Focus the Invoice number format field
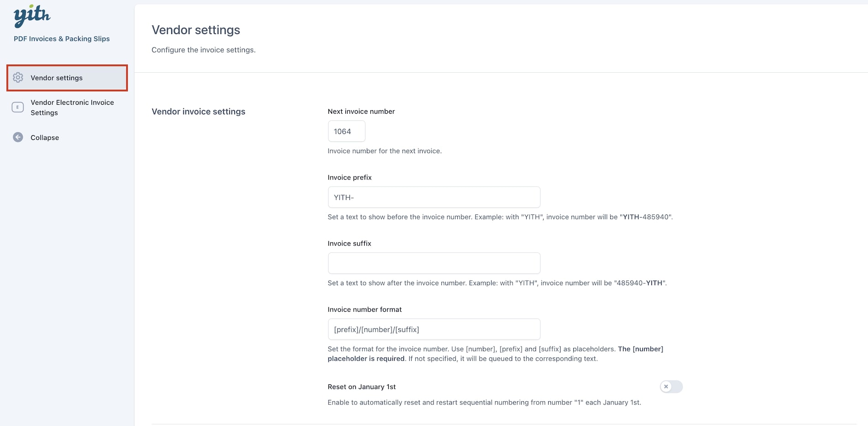Screen dimensions: 868x426 click(434, 329)
